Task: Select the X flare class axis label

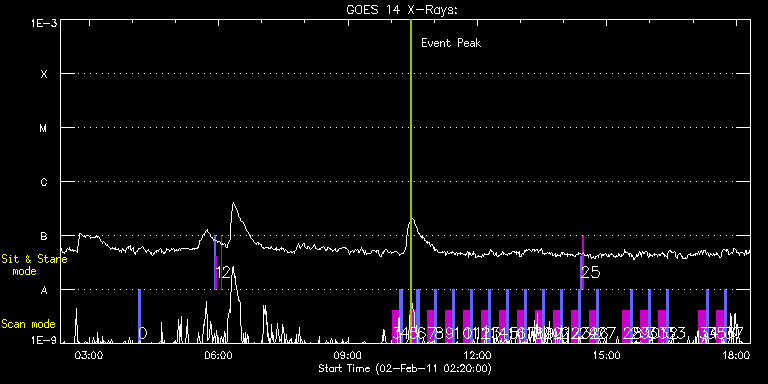Action: click(x=44, y=74)
